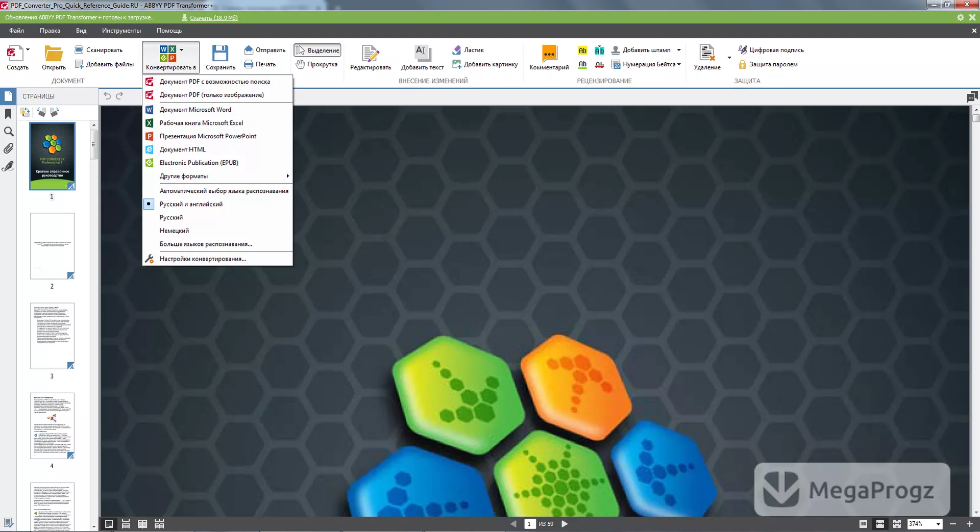Click the Скачать (18,9 Мб) update link
The image size is (980, 532).
coord(214,17)
